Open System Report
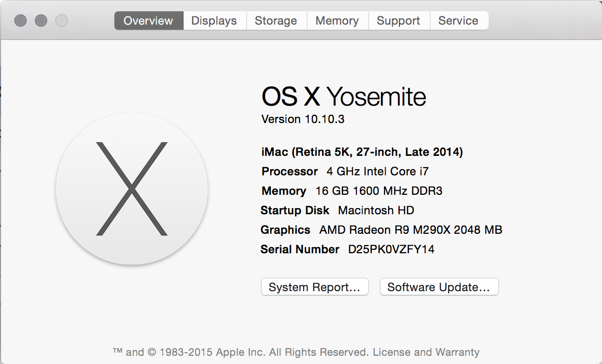Screen dimensions: 602x364 coord(314,287)
